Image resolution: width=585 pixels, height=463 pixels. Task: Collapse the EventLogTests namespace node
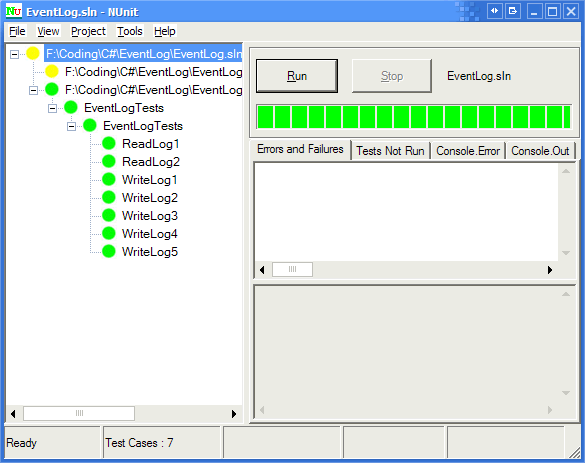pyautogui.click(x=52, y=109)
